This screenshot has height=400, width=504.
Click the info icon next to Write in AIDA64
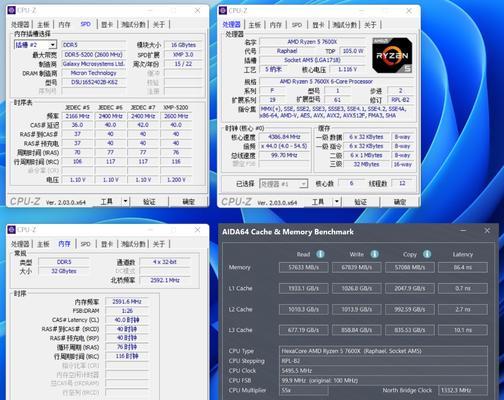click(x=374, y=254)
